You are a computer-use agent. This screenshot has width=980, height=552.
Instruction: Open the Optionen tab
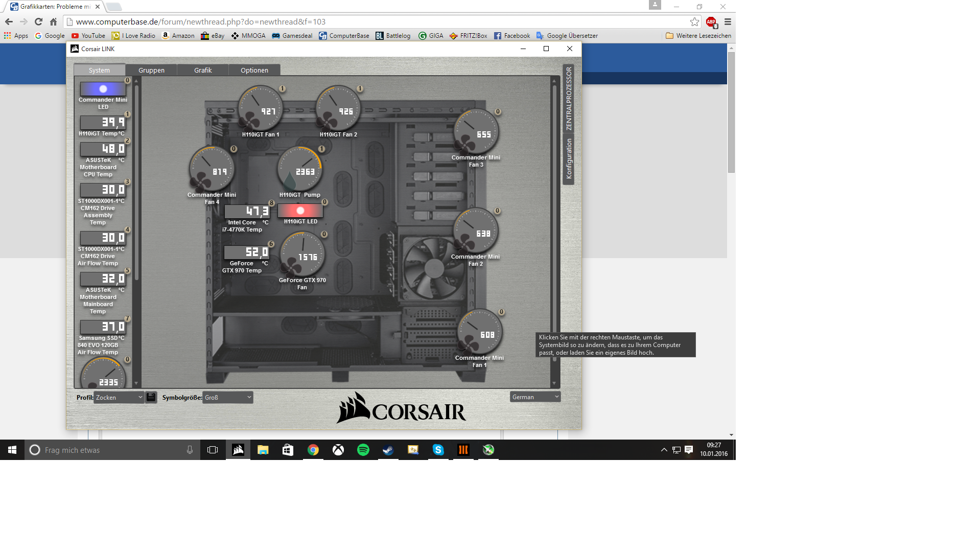254,70
